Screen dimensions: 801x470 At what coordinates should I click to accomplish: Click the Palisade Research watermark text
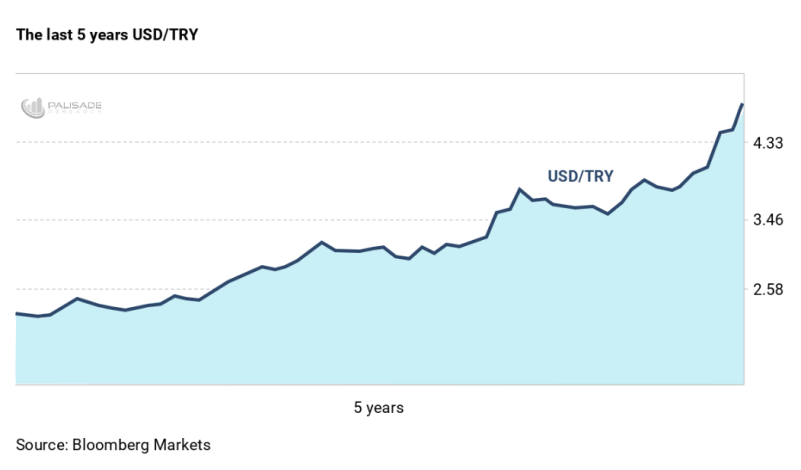[x=75, y=107]
